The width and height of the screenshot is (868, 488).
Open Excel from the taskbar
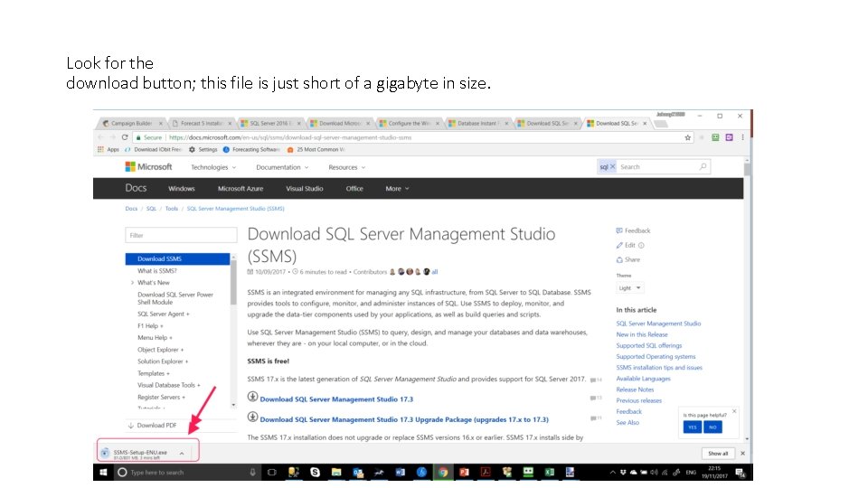click(549, 472)
